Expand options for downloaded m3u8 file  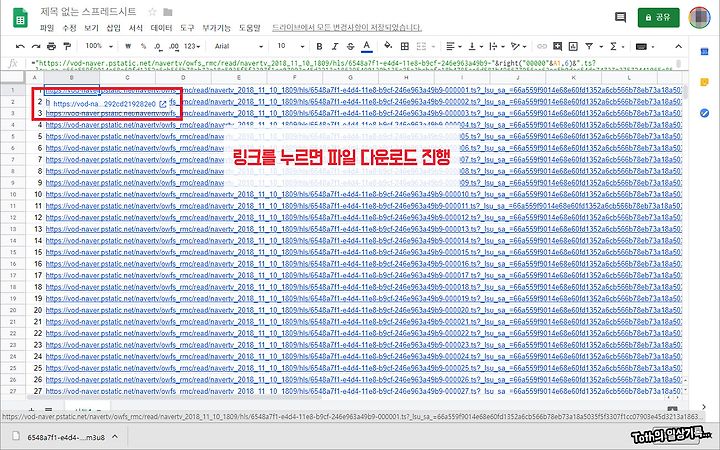[115, 437]
